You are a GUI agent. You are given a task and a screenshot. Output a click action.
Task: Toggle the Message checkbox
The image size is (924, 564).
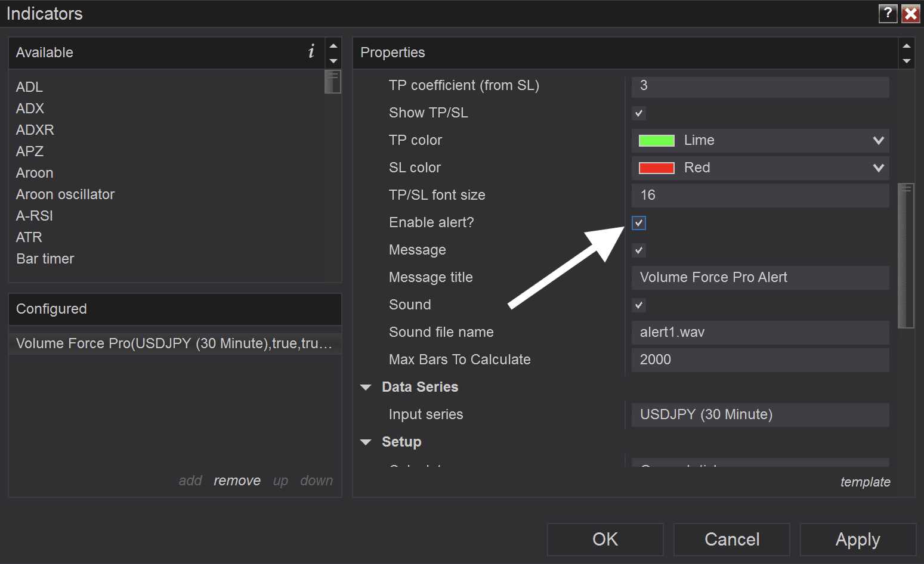click(639, 250)
